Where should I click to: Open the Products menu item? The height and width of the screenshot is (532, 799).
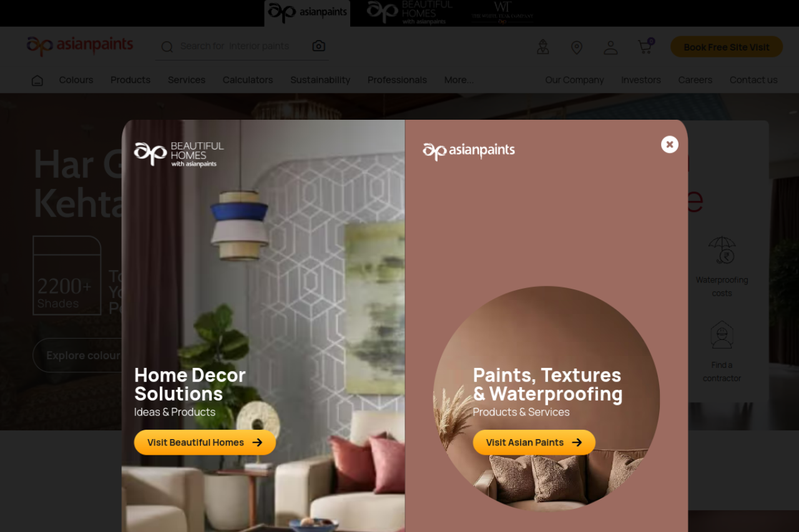coord(130,80)
